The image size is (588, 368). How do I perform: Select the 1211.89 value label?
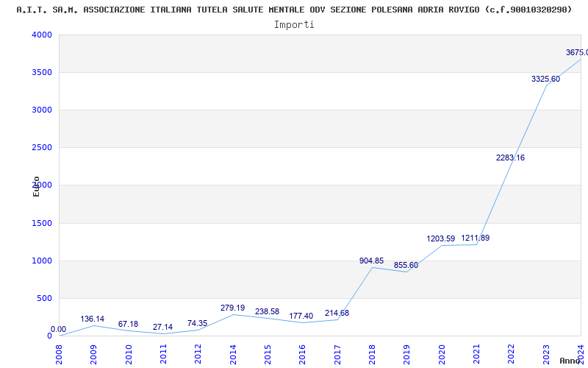click(475, 238)
